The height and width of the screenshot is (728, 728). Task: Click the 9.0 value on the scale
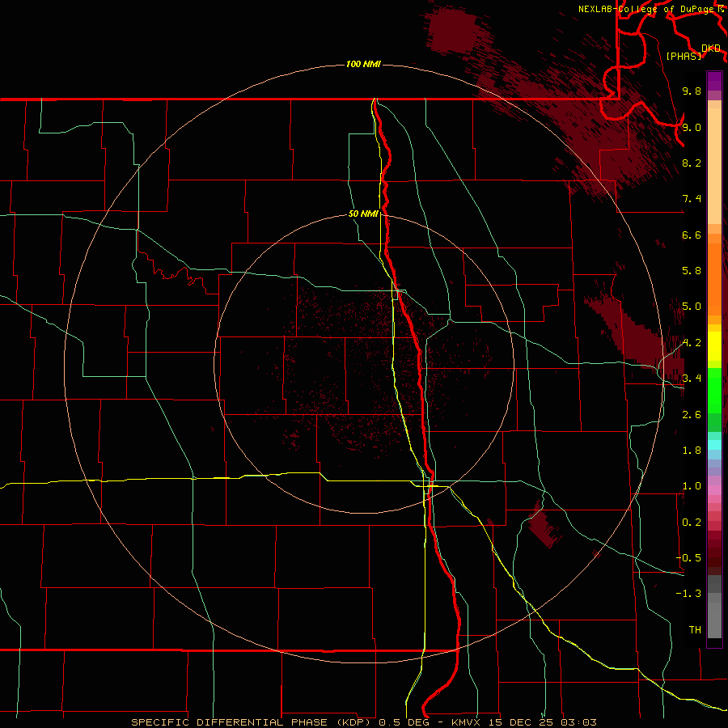coord(692,127)
